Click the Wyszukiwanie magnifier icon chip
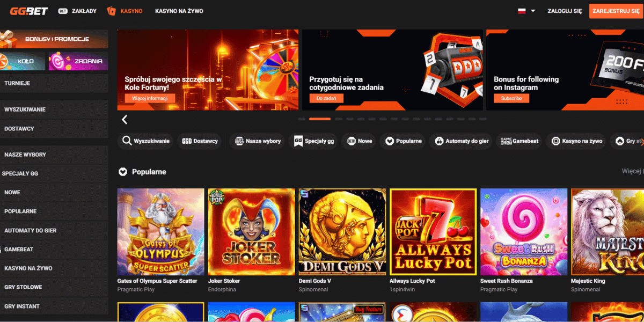Viewport: 644px width, 322px height. (146, 141)
